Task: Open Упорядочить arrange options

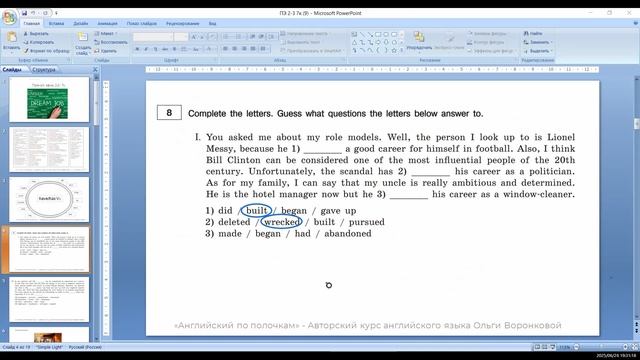Action: pyautogui.click(x=419, y=42)
